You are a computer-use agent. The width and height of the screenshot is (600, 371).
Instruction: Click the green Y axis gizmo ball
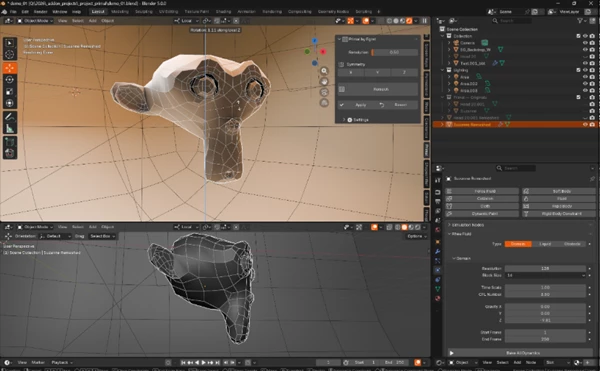coord(307,51)
